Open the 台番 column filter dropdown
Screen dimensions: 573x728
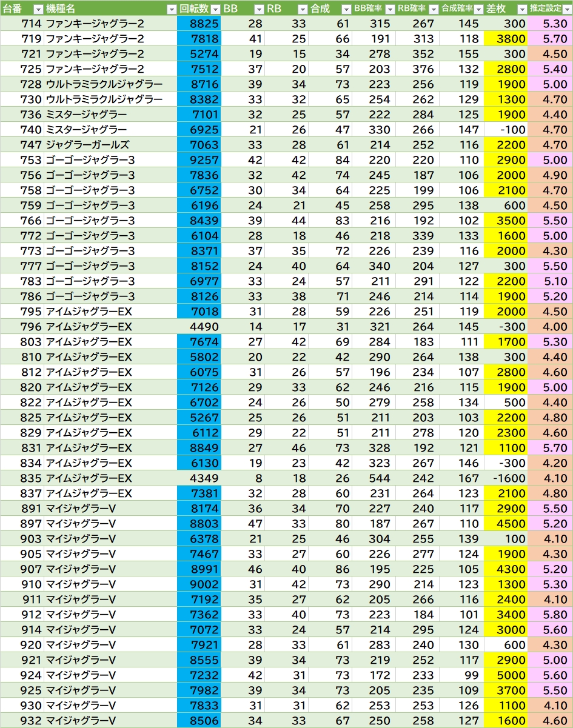[38, 9]
